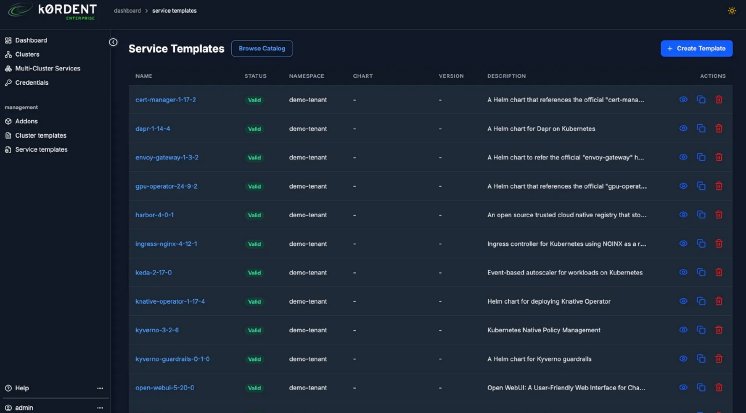
Task: Open the envoy-gateway-1-3-2 template link
Action: [167, 157]
